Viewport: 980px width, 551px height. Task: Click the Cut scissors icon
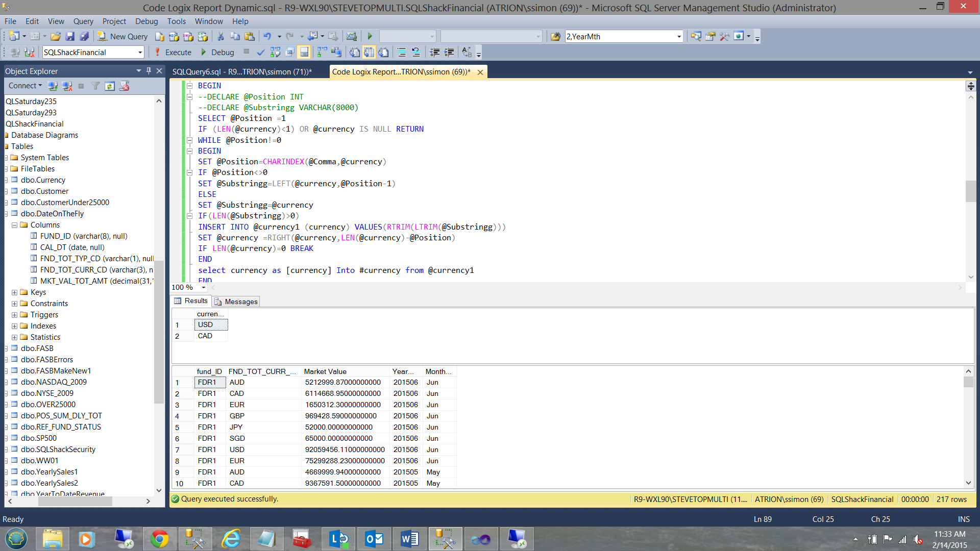pyautogui.click(x=220, y=36)
